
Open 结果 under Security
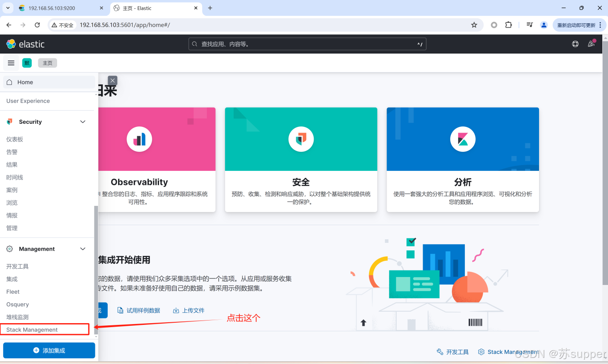[x=12, y=165]
